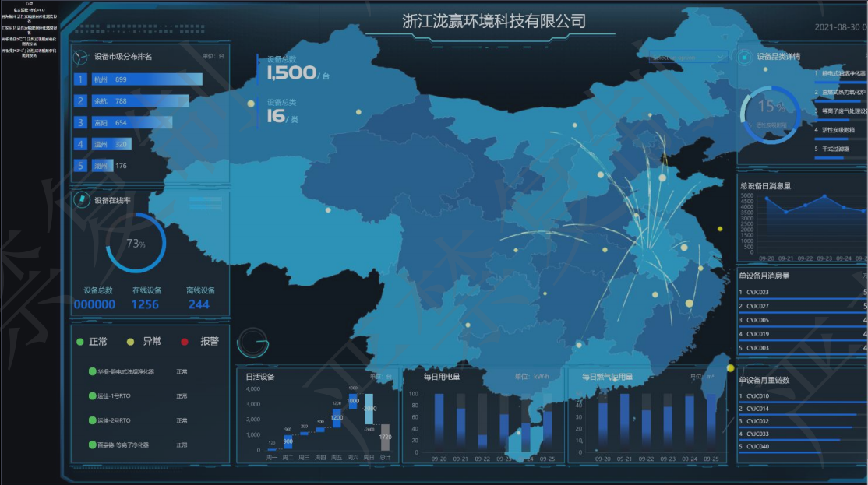This screenshot has width=868, height=485.
Task: Click the green status dot for 华翊-静电式油烟净化器
Action: tap(93, 371)
